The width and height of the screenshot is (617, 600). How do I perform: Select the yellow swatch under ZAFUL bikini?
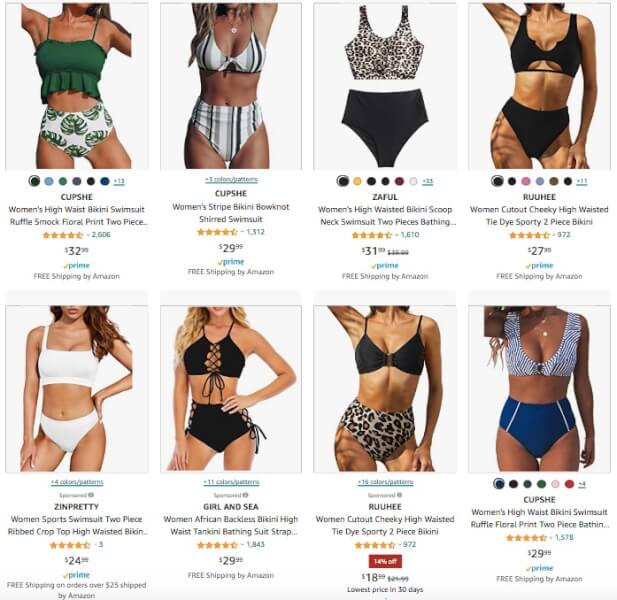coord(357,181)
